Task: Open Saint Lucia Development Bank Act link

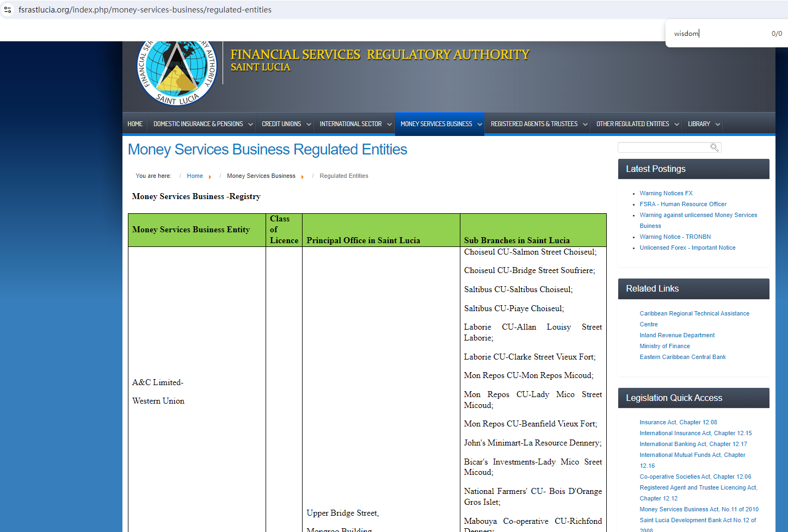Action: [698, 524]
